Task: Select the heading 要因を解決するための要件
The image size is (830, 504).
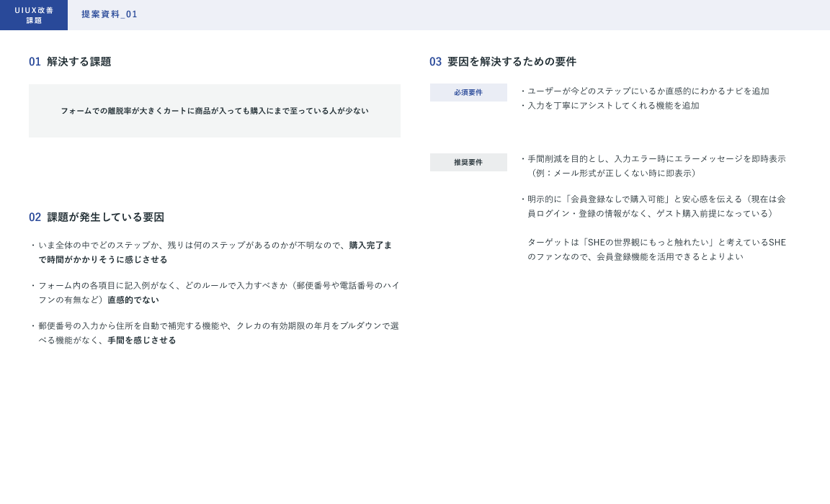Action: click(512, 62)
